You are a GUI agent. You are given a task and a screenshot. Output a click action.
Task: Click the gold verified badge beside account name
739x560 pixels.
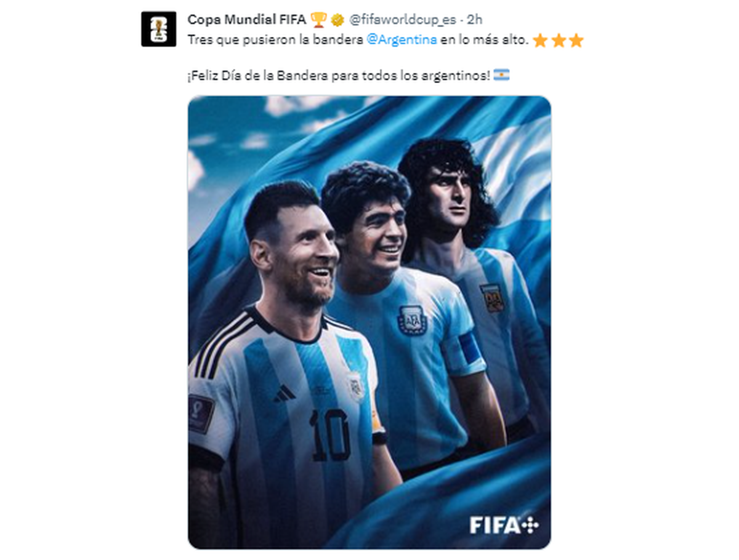[x=337, y=20]
